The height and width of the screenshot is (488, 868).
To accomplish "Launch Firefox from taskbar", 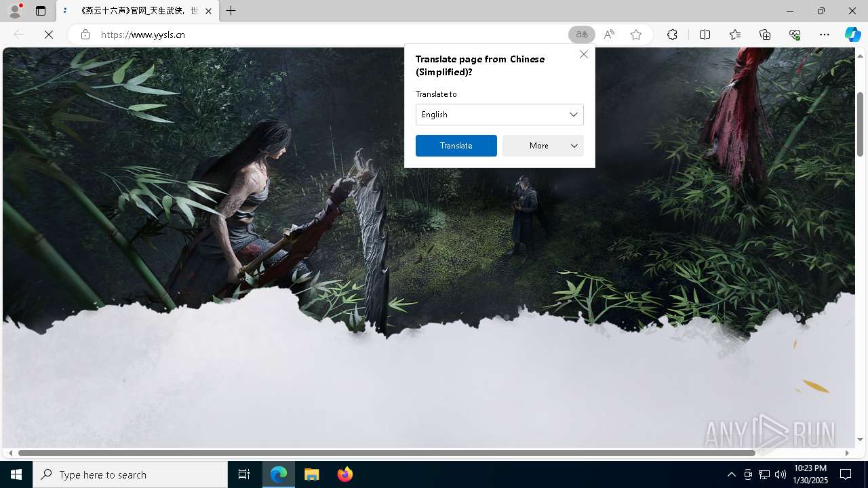I will coord(344,474).
